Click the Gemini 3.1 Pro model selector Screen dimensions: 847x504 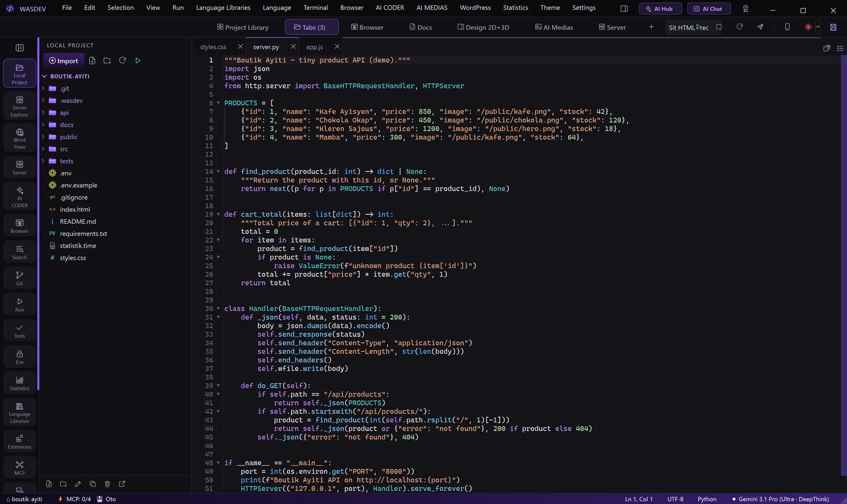[780, 499]
